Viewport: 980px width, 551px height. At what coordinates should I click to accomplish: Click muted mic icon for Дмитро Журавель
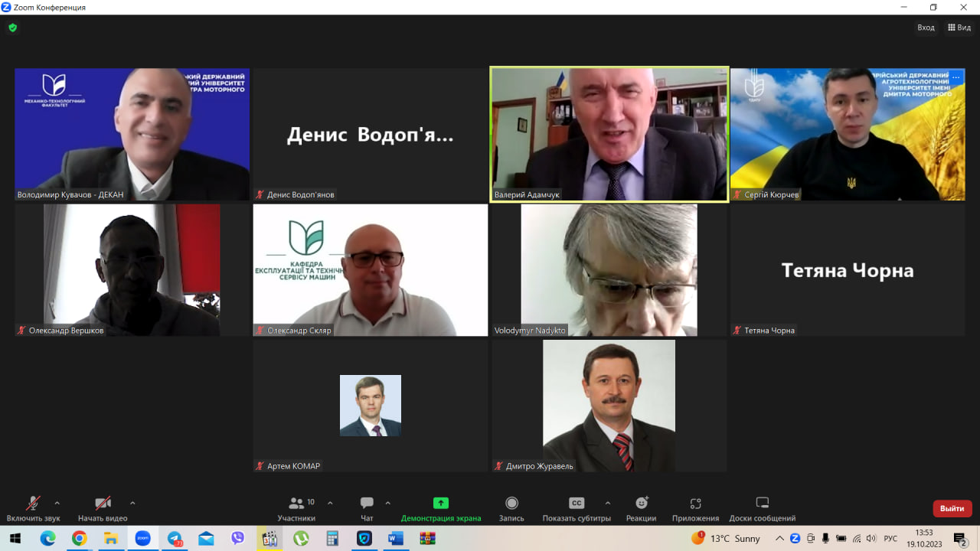pyautogui.click(x=499, y=466)
